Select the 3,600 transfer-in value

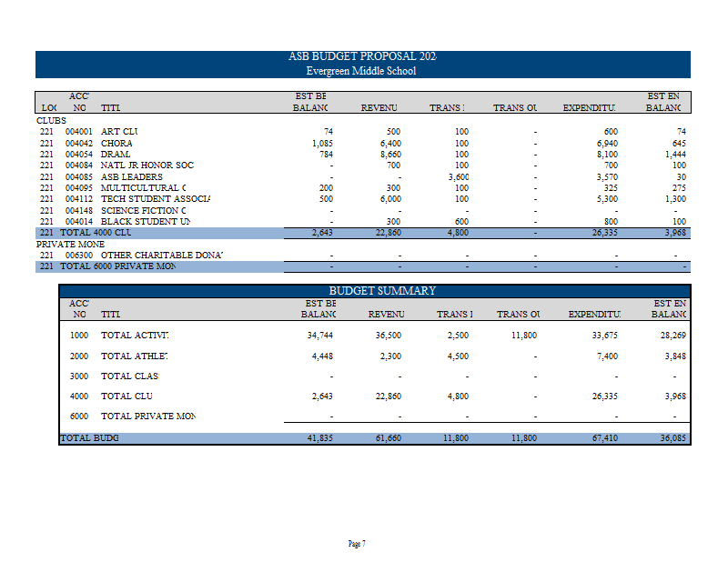459,176
